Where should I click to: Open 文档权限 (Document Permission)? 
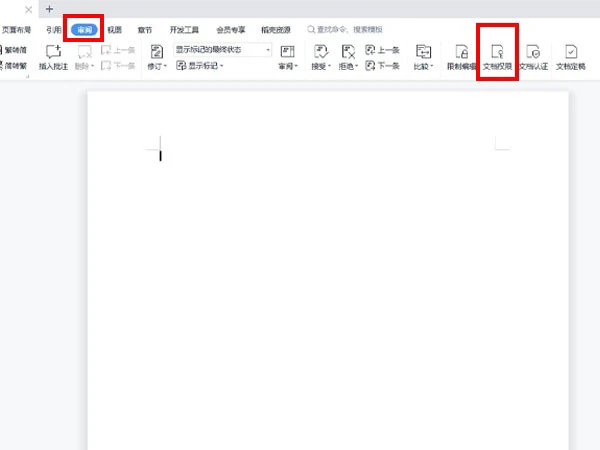tap(497, 57)
